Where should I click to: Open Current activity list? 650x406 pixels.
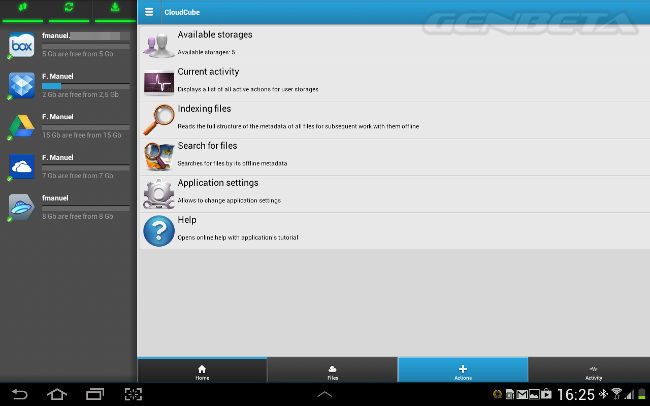[x=392, y=80]
